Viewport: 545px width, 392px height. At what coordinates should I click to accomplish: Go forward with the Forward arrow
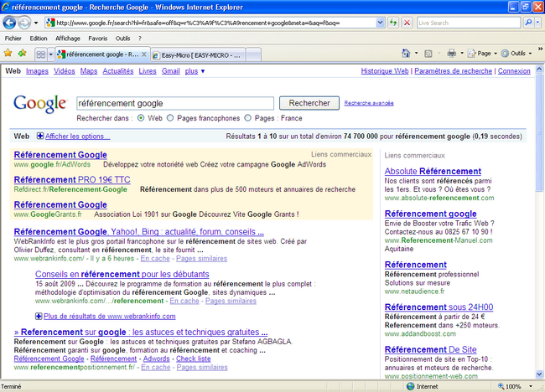coord(24,23)
